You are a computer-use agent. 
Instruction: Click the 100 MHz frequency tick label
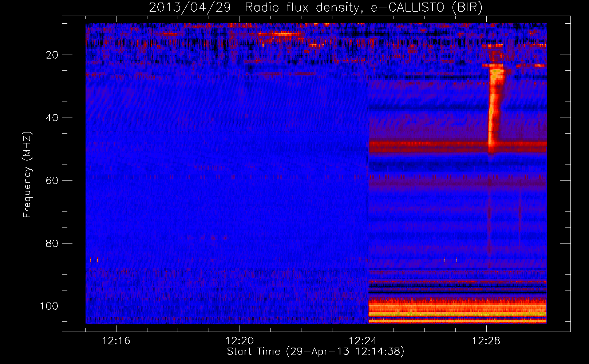tap(49, 306)
